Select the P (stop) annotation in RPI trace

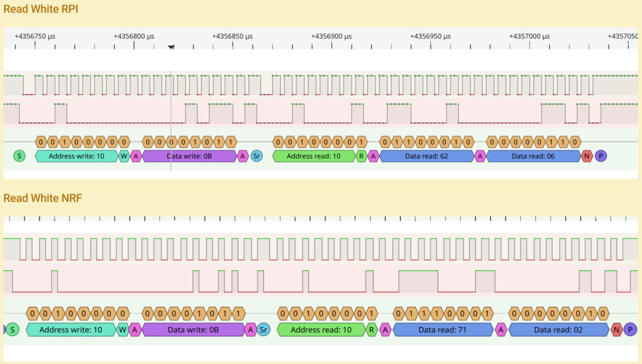(601, 156)
